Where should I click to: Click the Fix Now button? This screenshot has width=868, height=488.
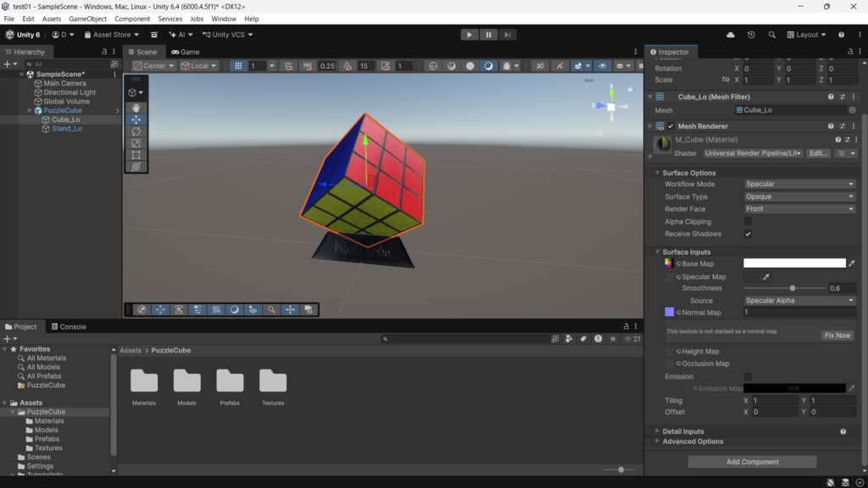[x=837, y=335]
